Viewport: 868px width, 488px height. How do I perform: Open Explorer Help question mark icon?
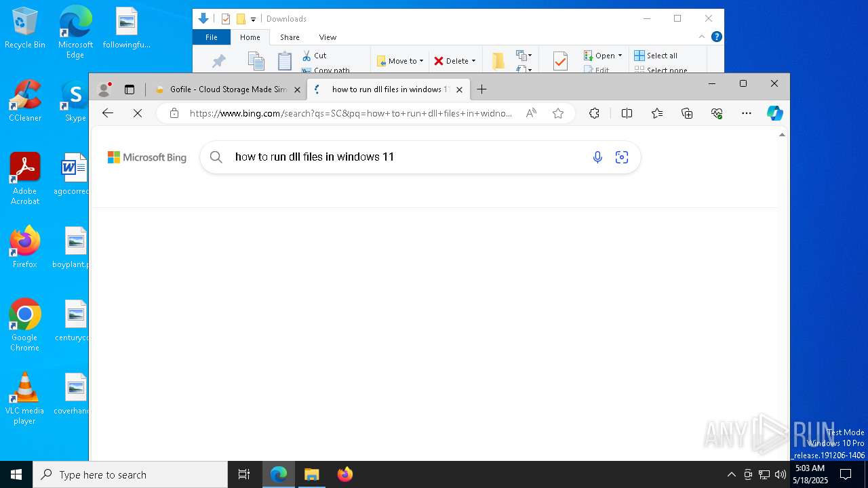coord(717,37)
